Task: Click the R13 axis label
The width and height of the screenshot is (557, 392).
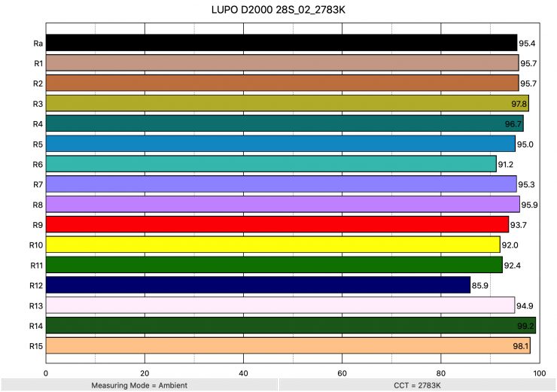Action: [35, 305]
